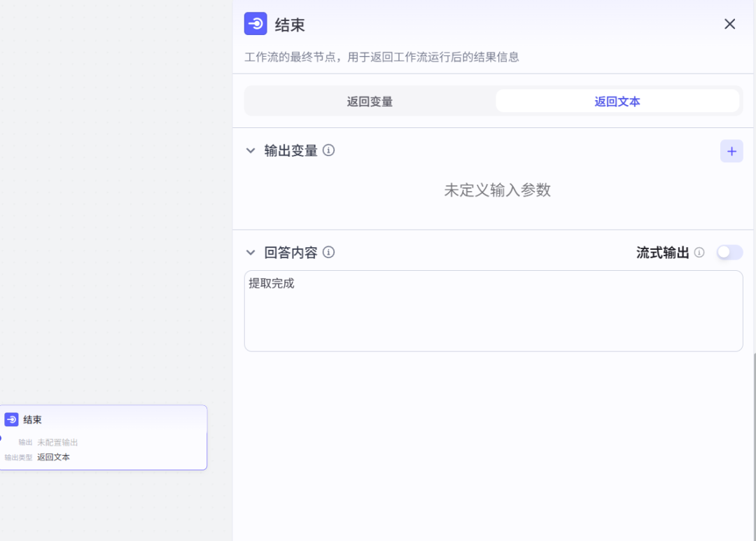
Task: Show info tooltip for 回答内容
Action: tap(328, 252)
